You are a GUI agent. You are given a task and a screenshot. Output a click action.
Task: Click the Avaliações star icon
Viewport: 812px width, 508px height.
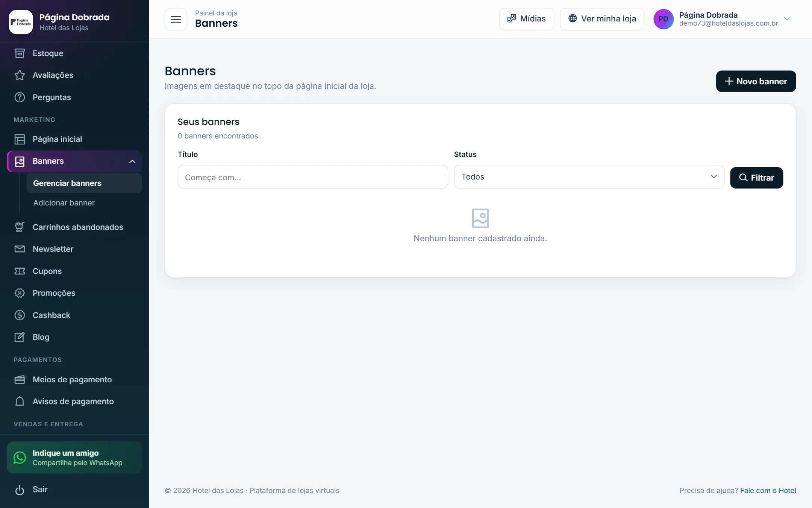20,75
